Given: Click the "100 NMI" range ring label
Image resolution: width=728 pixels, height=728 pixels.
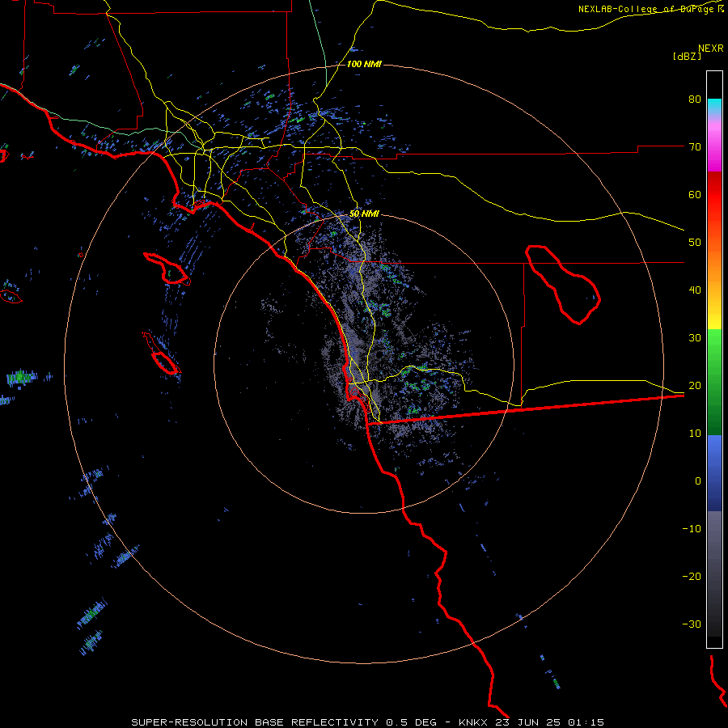Looking at the screenshot, I should point(364,64).
